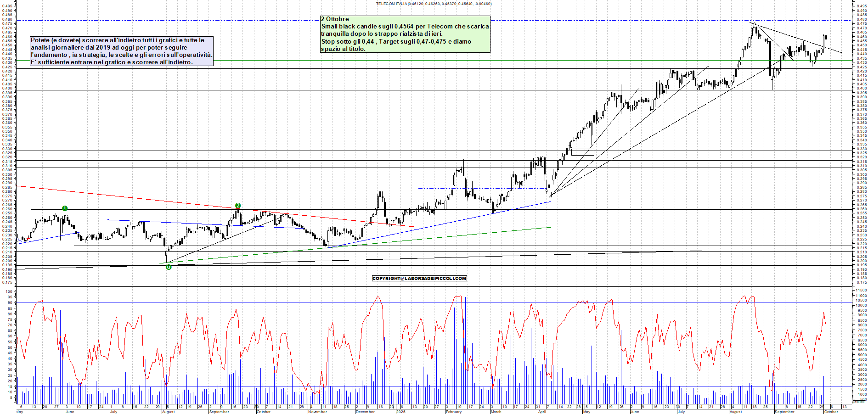This screenshot has height=414, width=868.
Task: Click the 'Small black candle' sentence in green note
Action: (405, 27)
